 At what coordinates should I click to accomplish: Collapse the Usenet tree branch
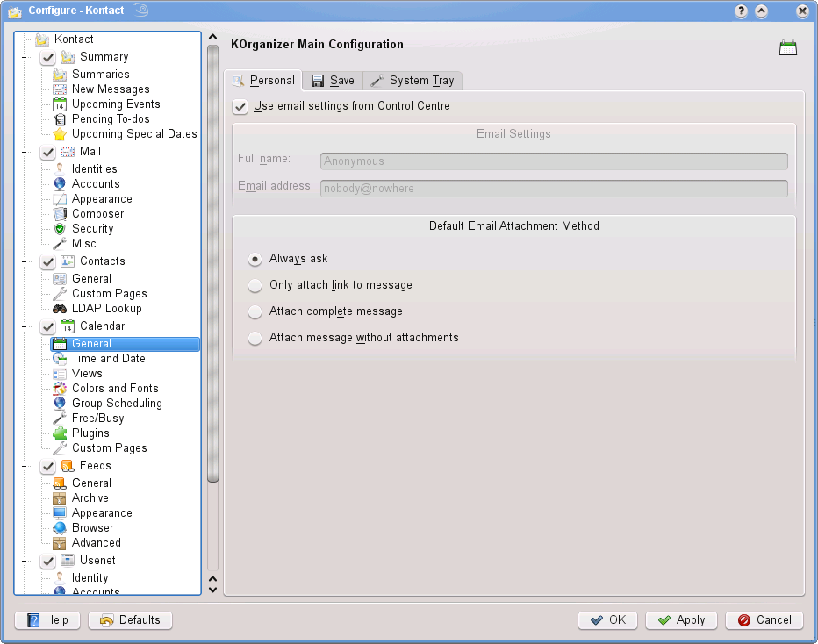24,562
